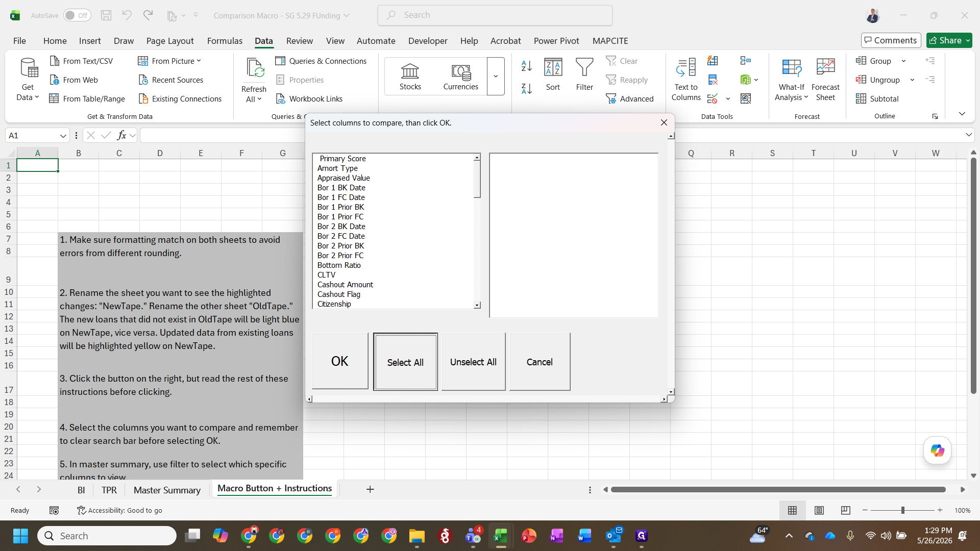Click the zoom slider handle
Screen dimensions: 980x551
(x=903, y=510)
